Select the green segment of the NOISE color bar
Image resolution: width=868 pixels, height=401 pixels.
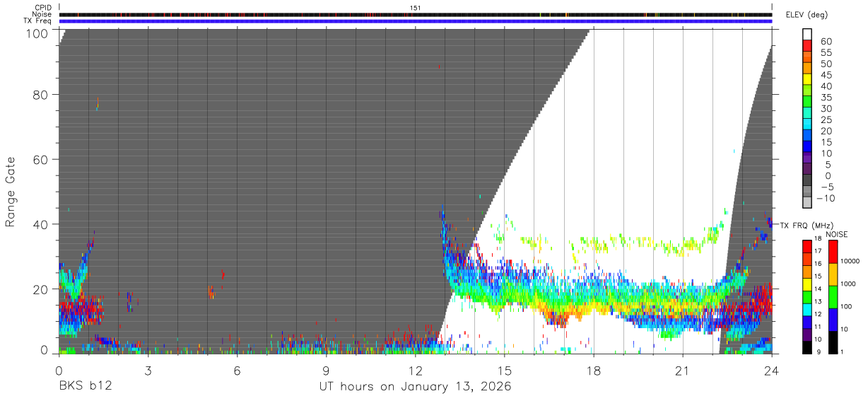[x=833, y=297]
